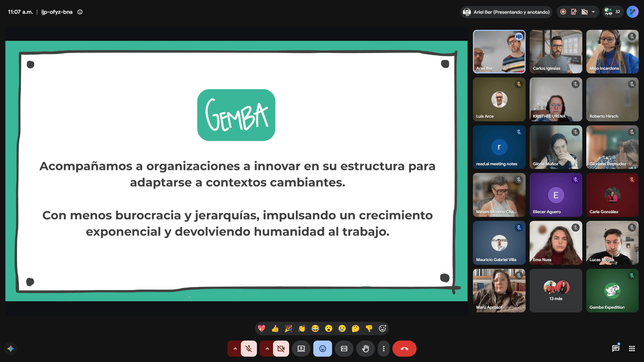Viewport: 644px width, 362px height.
Task: Send thumbs up reaction
Action: point(275,328)
